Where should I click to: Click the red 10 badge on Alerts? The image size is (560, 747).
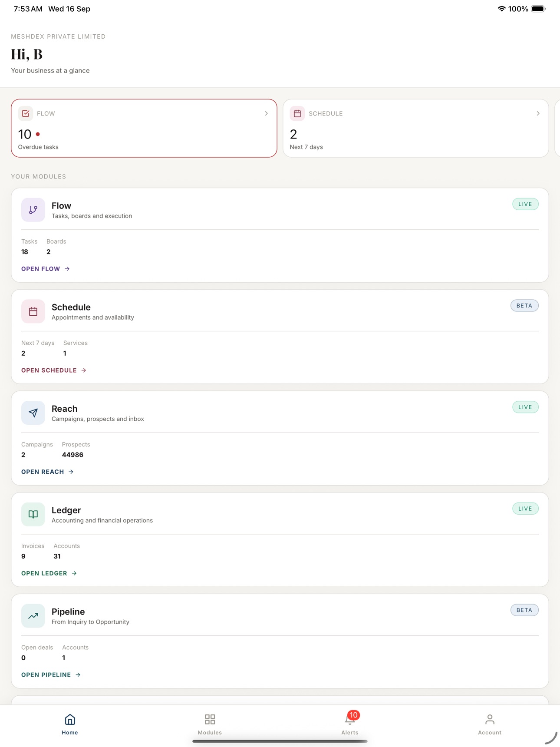tap(354, 715)
